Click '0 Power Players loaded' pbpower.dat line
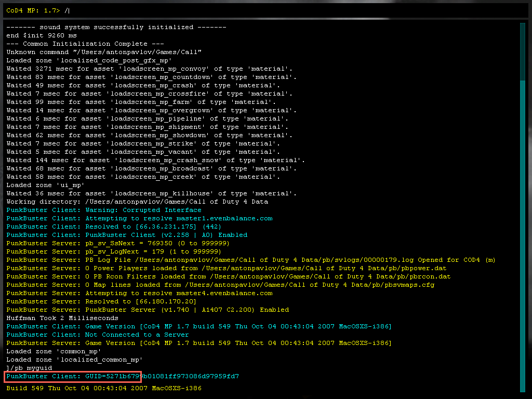Viewport: 532px width, 399px height. 227,268
